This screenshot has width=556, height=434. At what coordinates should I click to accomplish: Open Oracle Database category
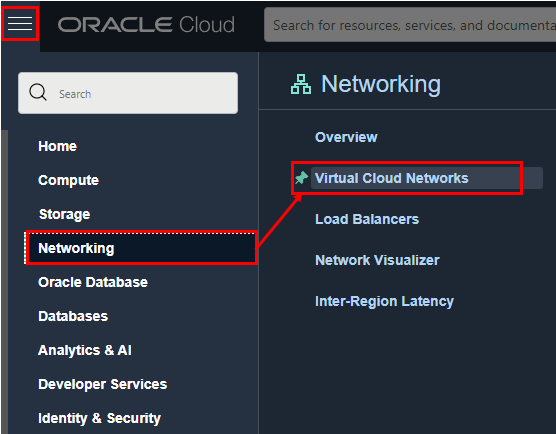[x=93, y=282]
